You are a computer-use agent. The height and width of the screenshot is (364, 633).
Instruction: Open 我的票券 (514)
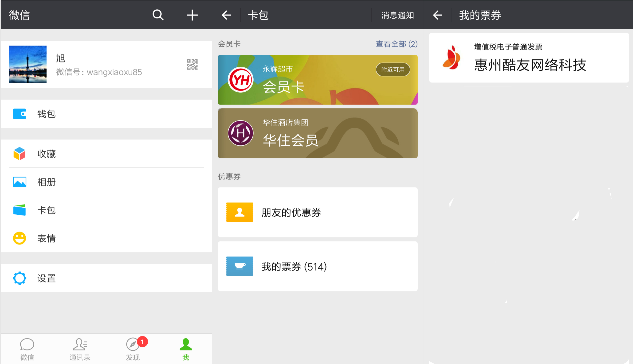click(x=318, y=266)
